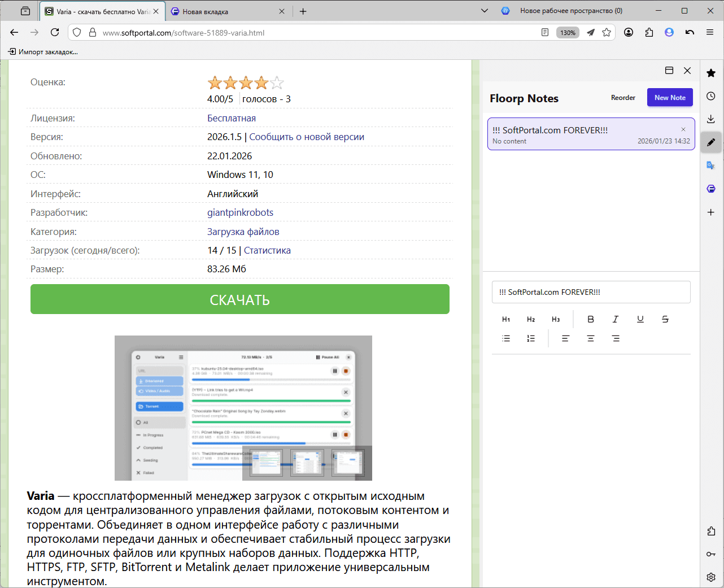724x588 pixels.
Task: Toggle underline formatting in Floorp Notes
Action: click(640, 319)
